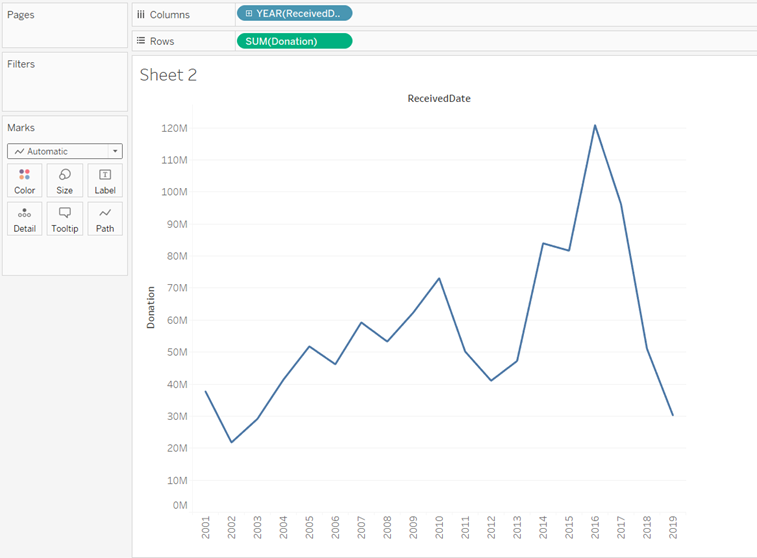Click the 100M axis tick label
Viewport: 757px width, 558px height.
click(x=174, y=192)
